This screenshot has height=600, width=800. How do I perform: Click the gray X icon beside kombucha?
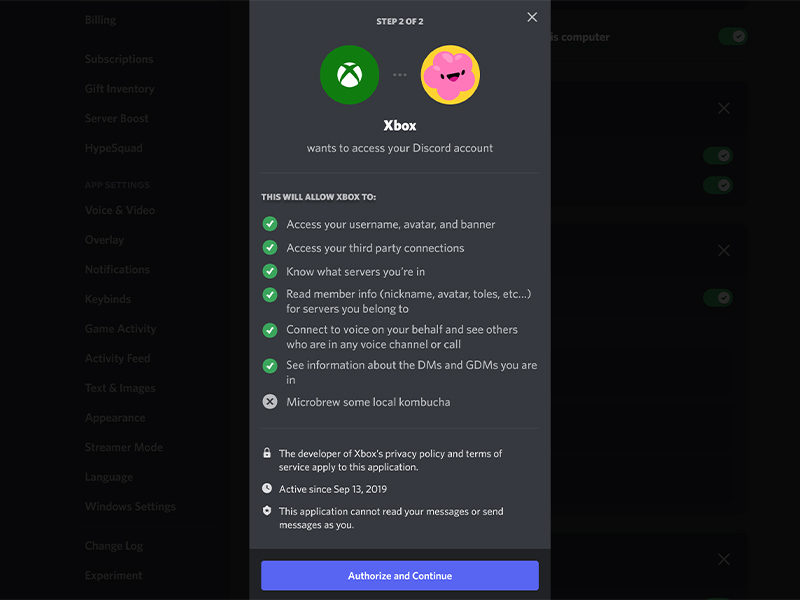[270, 402]
